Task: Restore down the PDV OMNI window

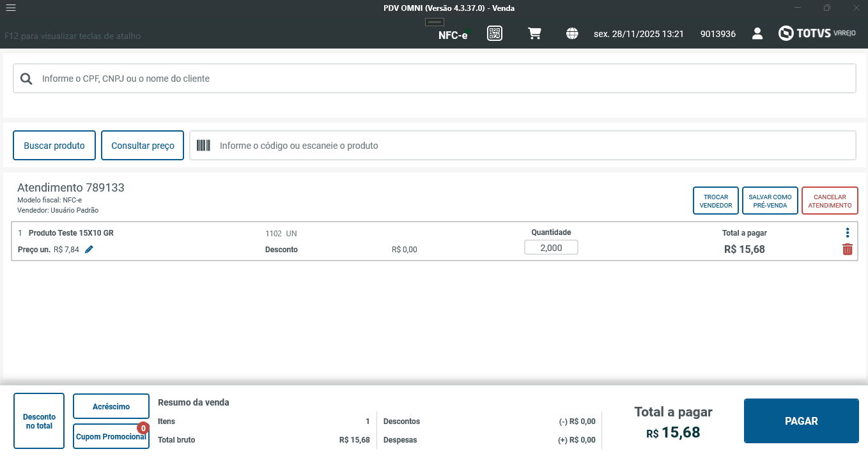Action: (827, 8)
